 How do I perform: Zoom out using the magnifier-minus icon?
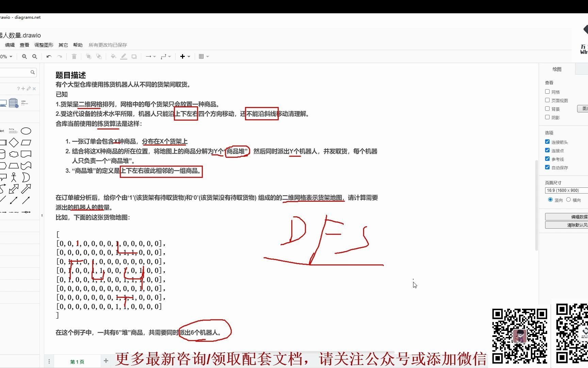pos(34,57)
